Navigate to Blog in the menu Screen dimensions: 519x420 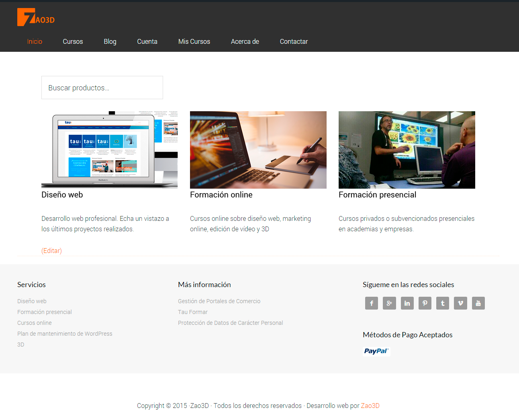click(110, 41)
